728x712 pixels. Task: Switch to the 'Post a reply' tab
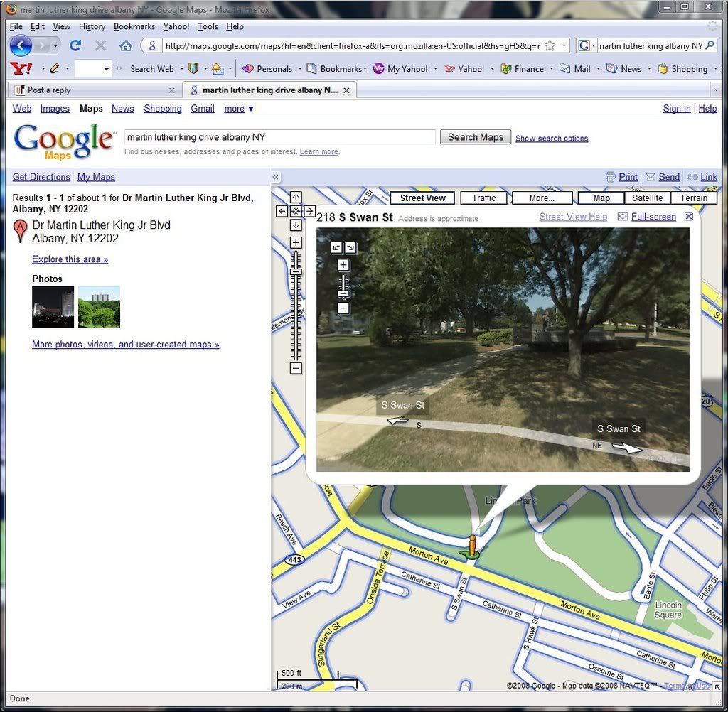coord(92,90)
